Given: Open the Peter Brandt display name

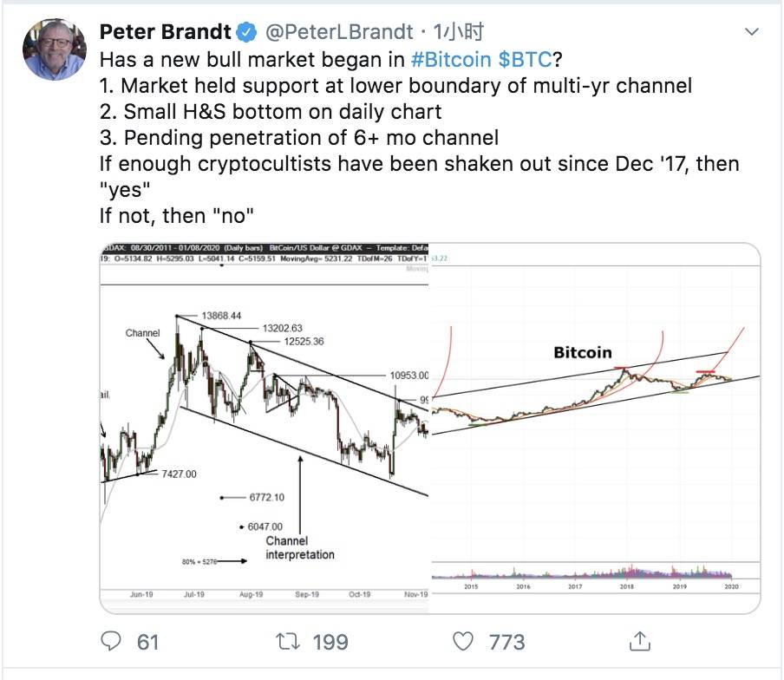Looking at the screenshot, I should pyautogui.click(x=165, y=33).
